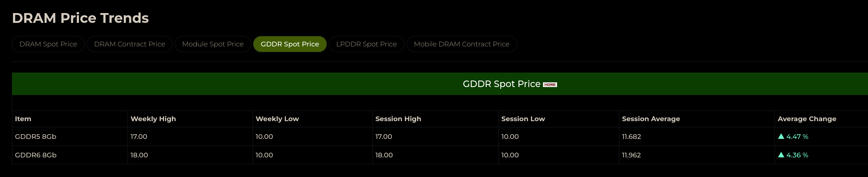Click GDDR5 up-arrow change indicator

pyautogui.click(x=781, y=136)
